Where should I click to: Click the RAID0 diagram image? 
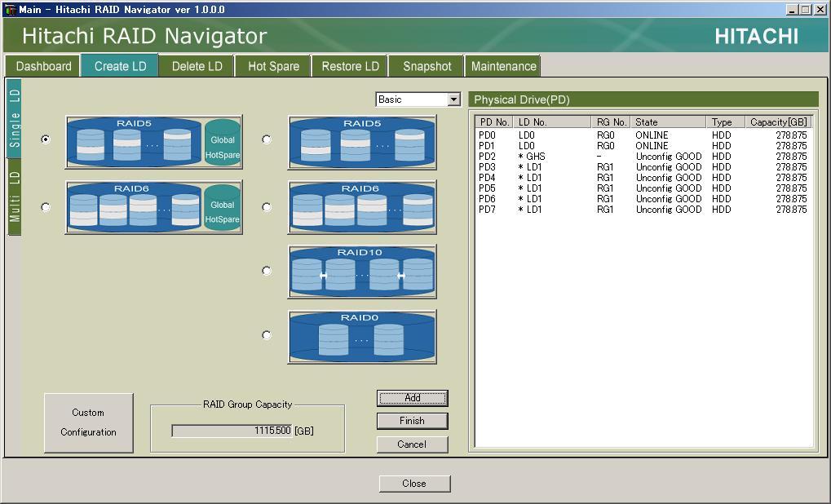(362, 337)
